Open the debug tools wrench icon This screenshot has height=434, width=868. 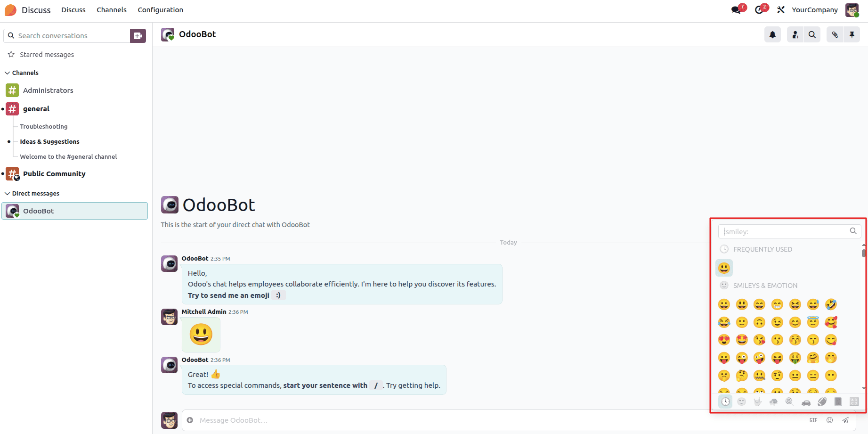click(781, 9)
